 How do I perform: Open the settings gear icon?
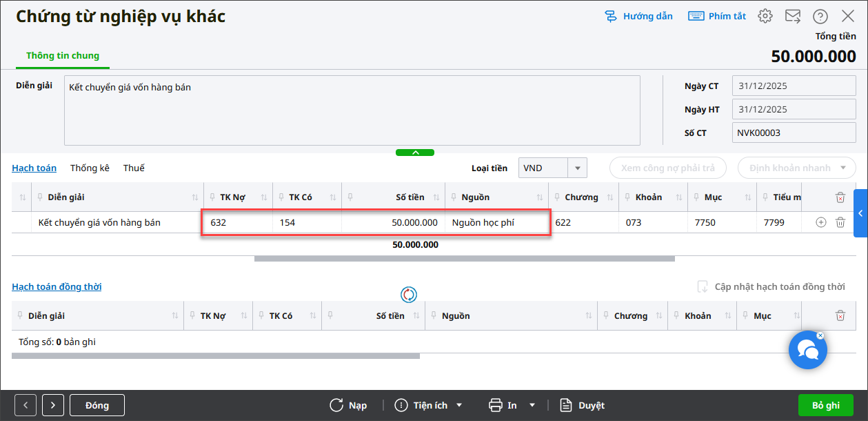(765, 16)
